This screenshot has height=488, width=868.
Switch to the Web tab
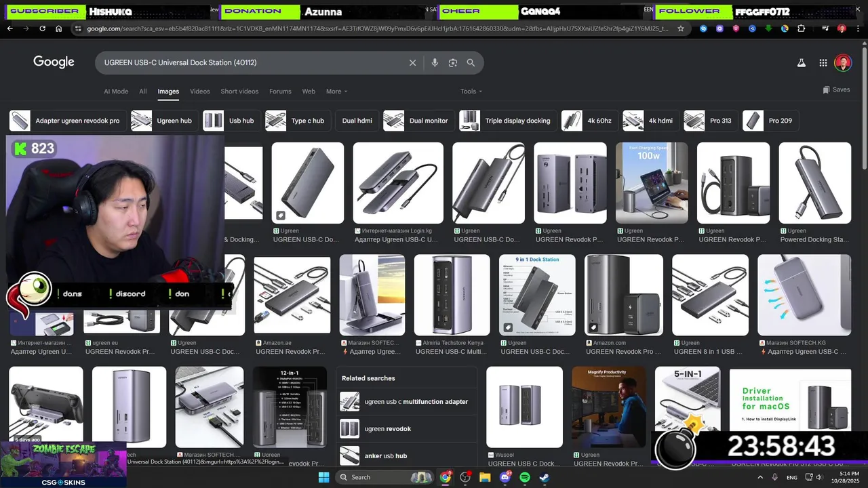309,91
